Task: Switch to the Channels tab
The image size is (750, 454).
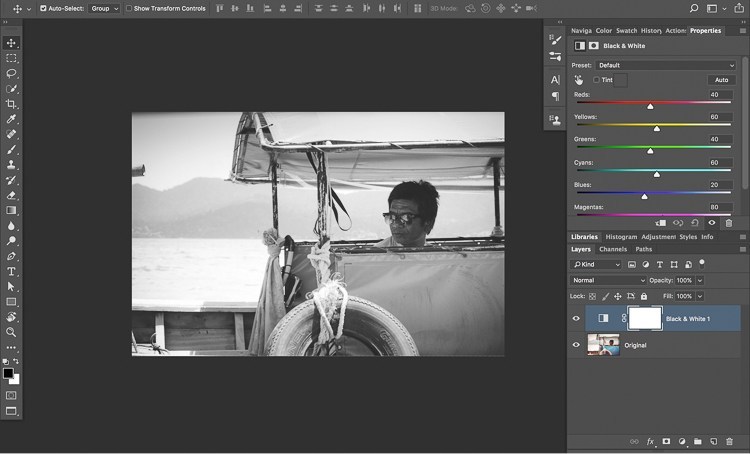Action: tap(613, 249)
